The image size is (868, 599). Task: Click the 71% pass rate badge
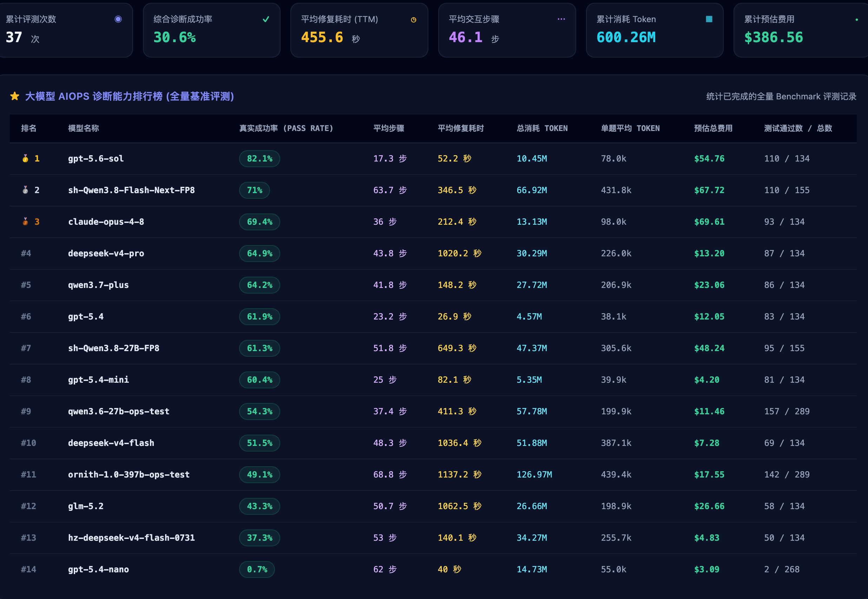click(255, 190)
